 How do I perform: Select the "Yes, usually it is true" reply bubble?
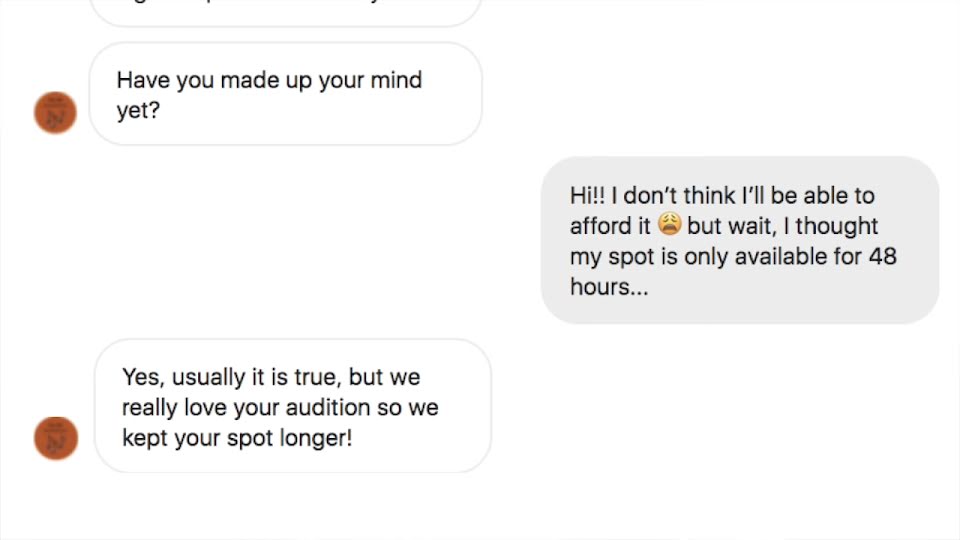click(292, 406)
